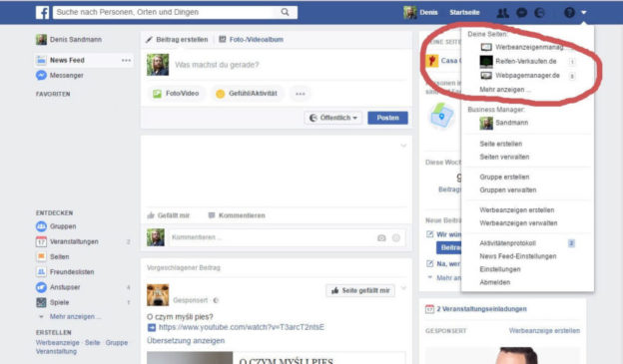Click the search magnifier icon
Viewport: 623px width, 364px height.
(x=285, y=12)
